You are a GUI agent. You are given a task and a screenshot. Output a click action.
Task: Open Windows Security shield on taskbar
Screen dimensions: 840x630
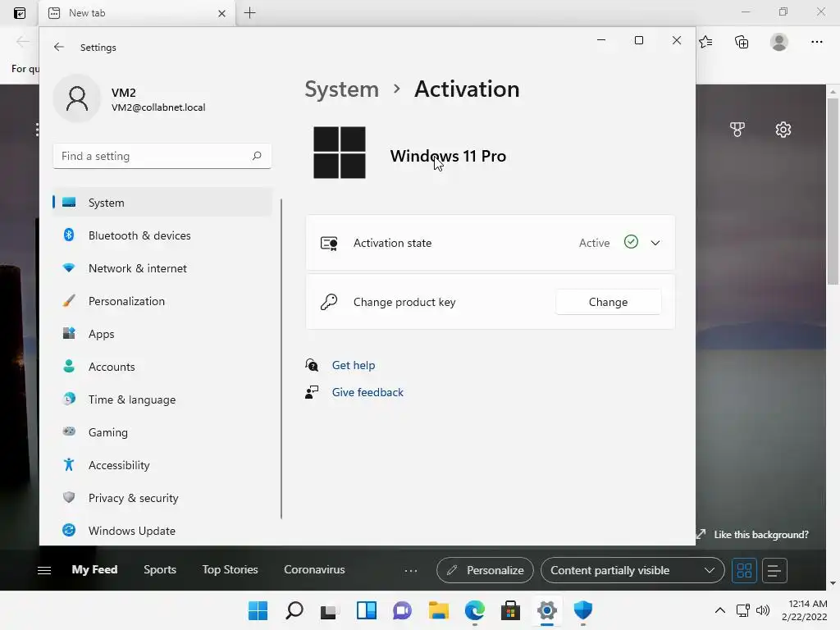[583, 610]
